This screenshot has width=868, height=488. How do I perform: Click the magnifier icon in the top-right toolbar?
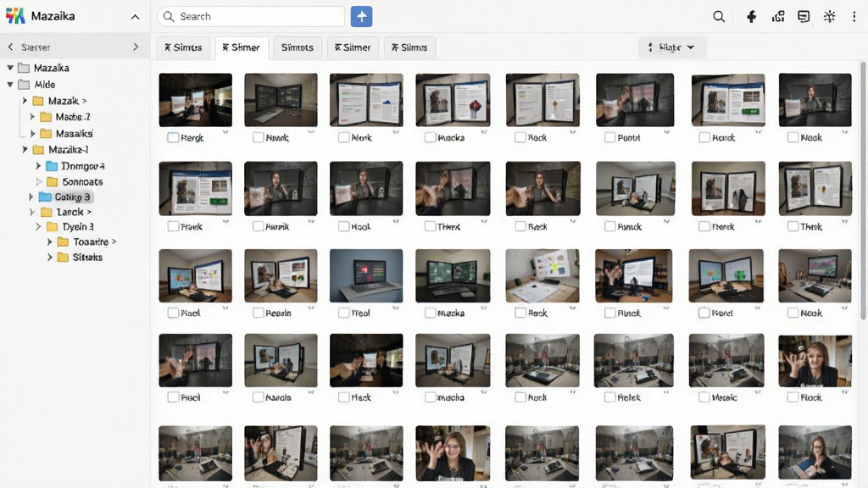tap(719, 17)
